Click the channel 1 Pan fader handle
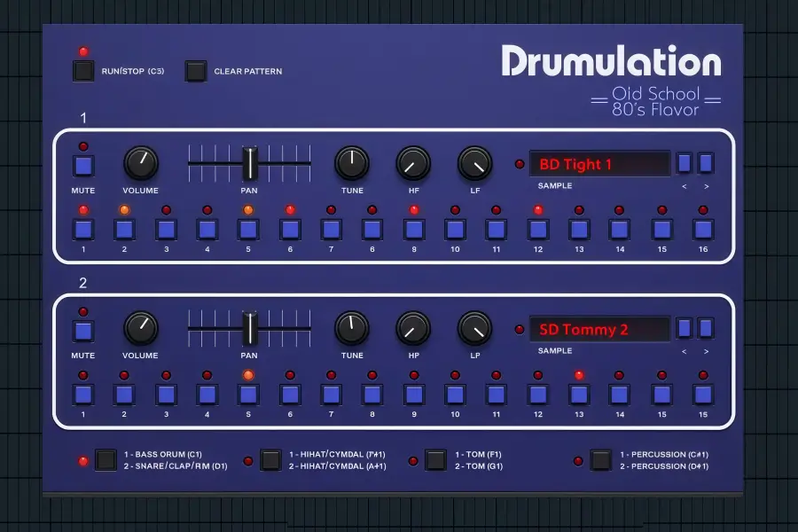Viewport: 798px width, 532px height. (x=249, y=163)
